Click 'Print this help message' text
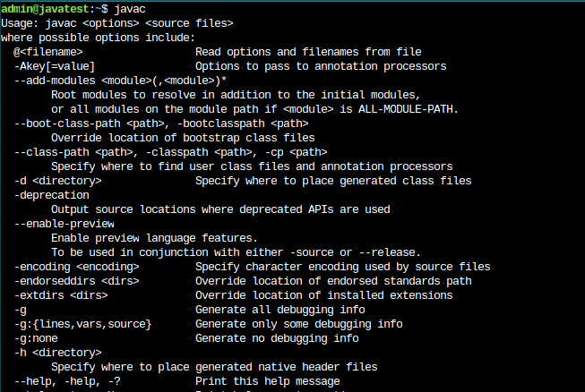 pyautogui.click(x=269, y=381)
